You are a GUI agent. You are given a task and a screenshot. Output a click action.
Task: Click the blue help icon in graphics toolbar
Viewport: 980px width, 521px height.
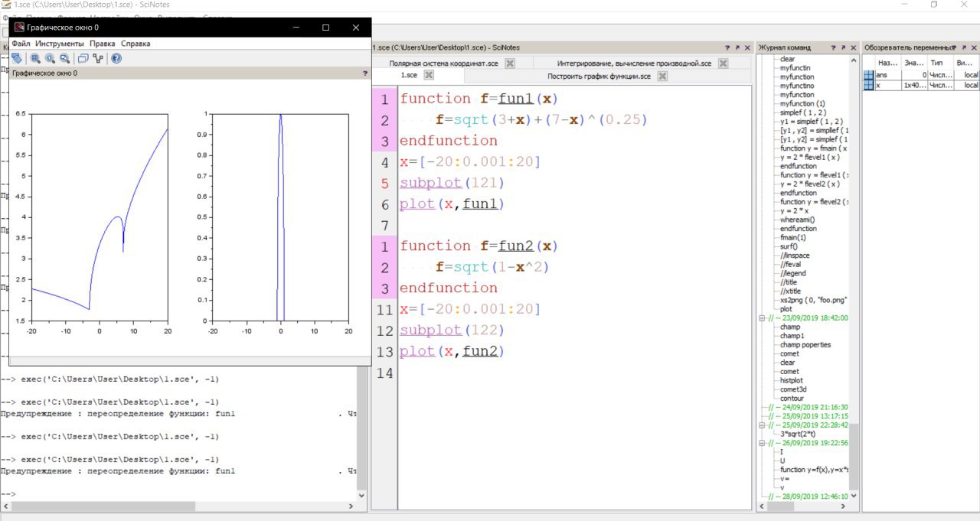(116, 58)
